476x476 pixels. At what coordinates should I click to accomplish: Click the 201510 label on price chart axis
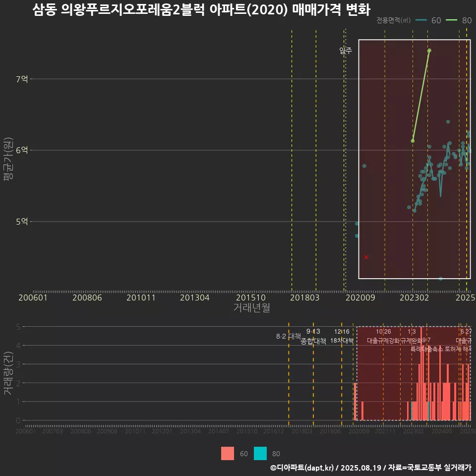point(251,297)
